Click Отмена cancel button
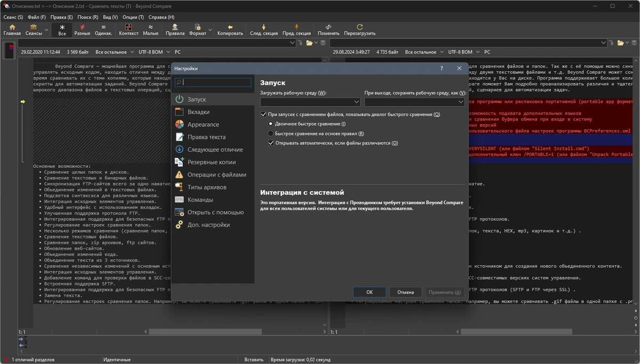Screen dimensions: 640x364 coord(405,292)
